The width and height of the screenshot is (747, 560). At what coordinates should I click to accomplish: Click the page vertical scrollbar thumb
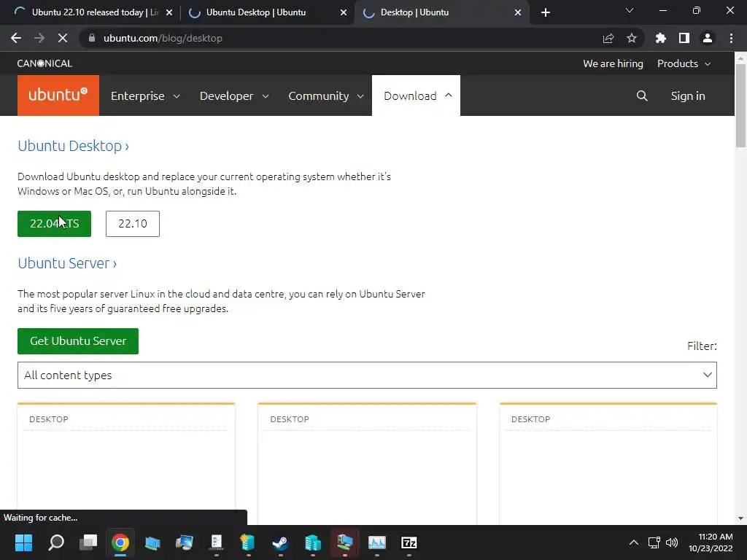[740, 106]
